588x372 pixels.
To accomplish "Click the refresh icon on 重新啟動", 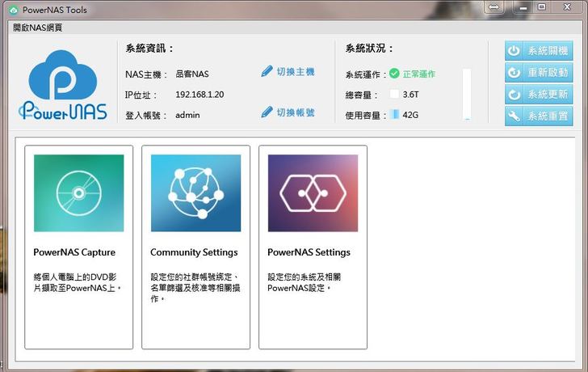I will point(514,73).
